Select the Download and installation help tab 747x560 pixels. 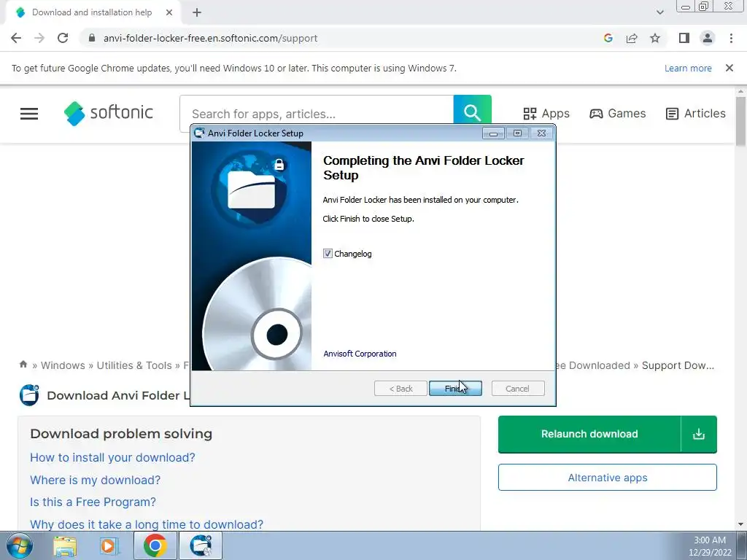coord(92,12)
